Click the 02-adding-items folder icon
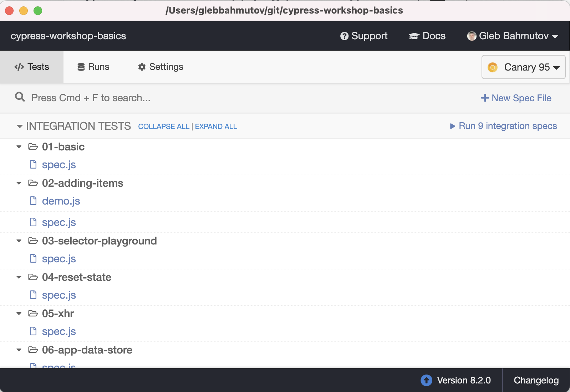Viewport: 570px width, 392px height. point(33,183)
